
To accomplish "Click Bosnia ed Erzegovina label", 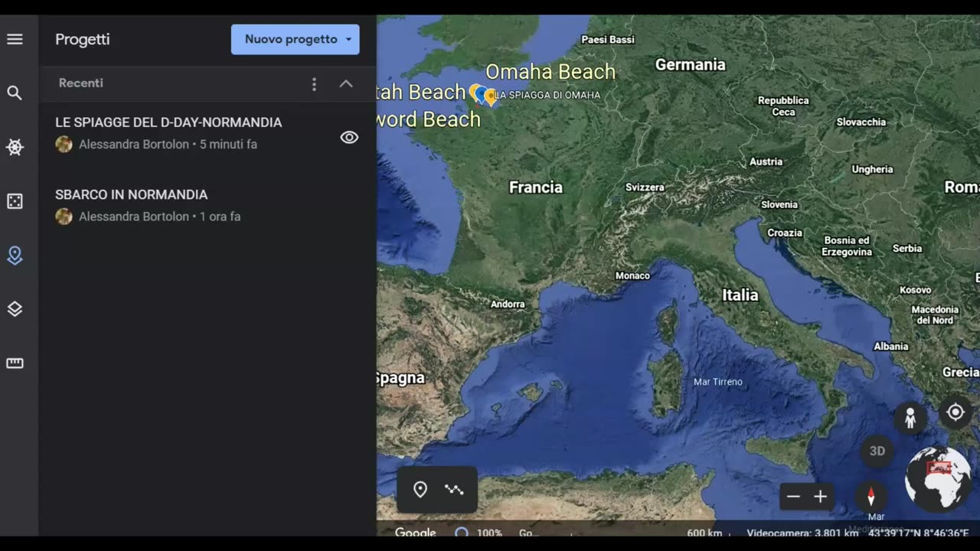I will pos(847,246).
